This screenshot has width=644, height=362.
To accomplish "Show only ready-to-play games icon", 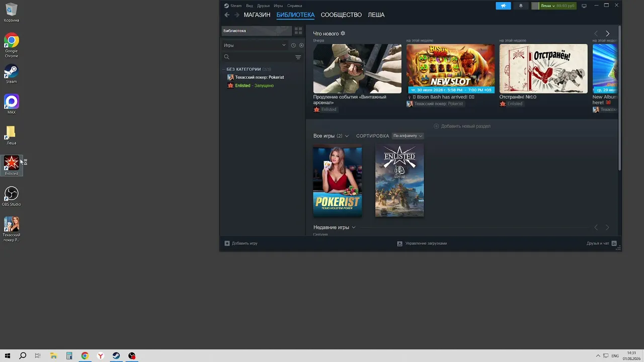I will pos(301,45).
